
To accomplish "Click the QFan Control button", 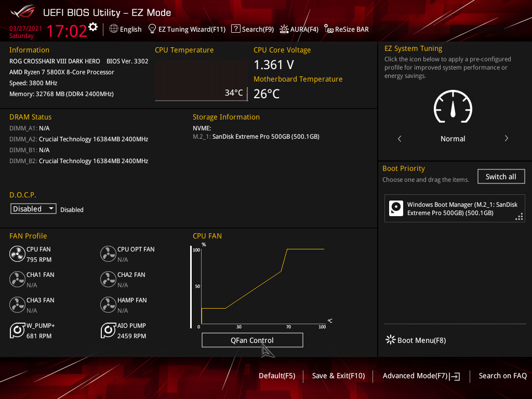I will 252,340.
